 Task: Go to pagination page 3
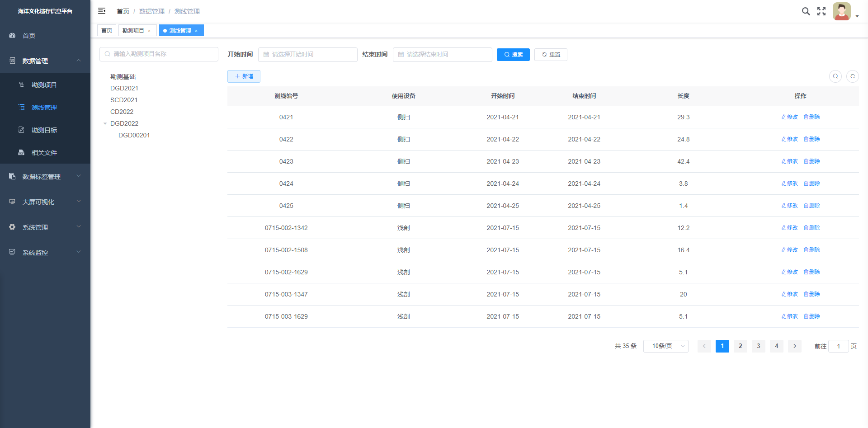(x=759, y=346)
